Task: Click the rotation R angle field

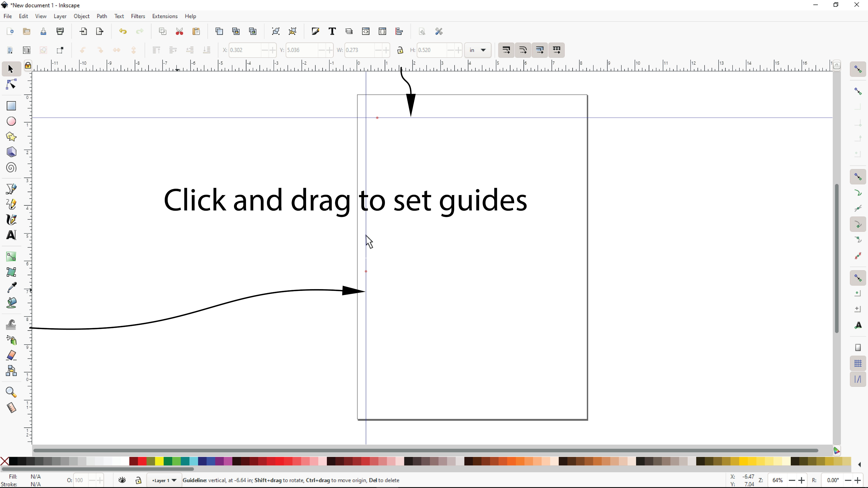Action: (833, 480)
